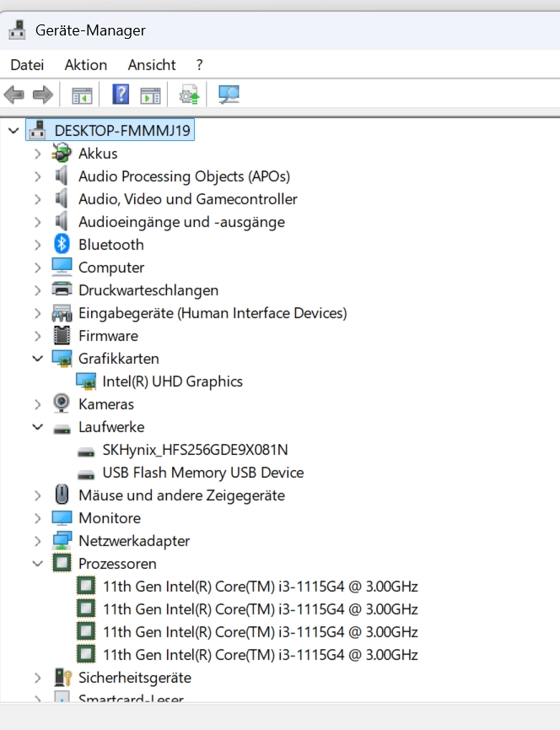Click the Firmware chip icon

pos(62,336)
